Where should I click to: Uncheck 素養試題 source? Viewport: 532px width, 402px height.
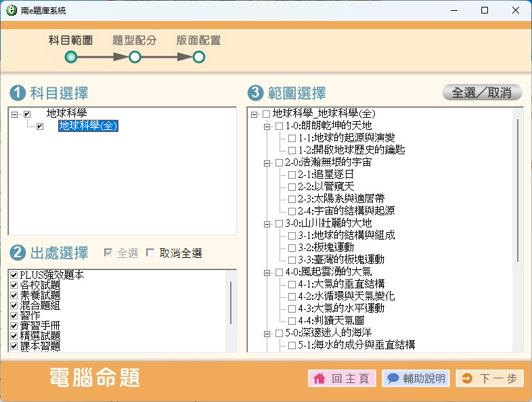[x=14, y=295]
